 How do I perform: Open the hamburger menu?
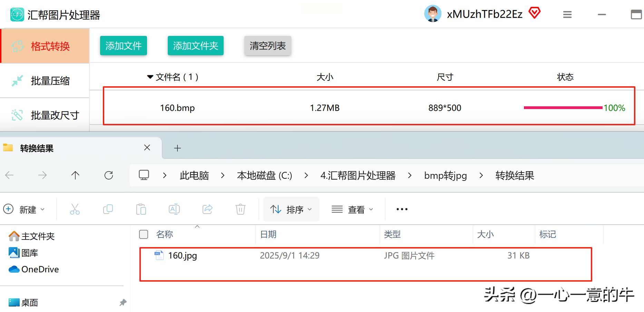tap(567, 14)
